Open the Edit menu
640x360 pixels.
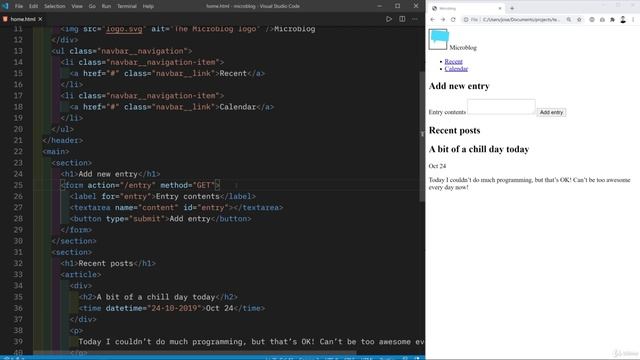(33, 6)
